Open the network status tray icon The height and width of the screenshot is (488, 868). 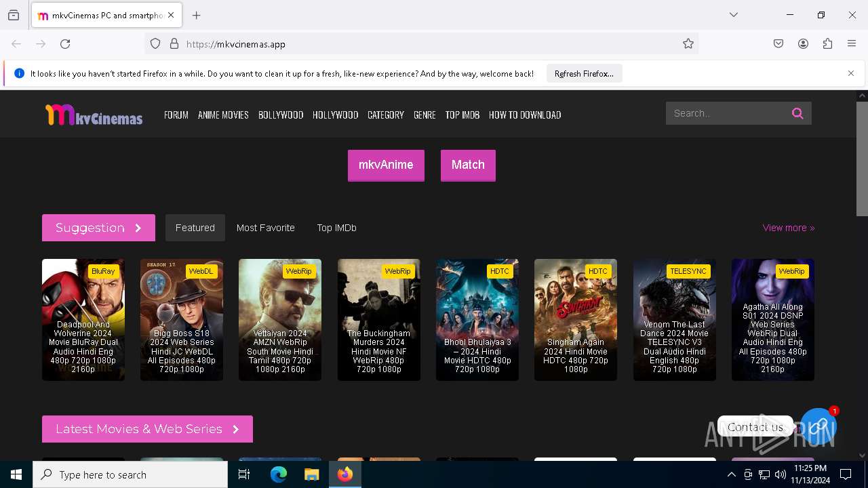click(764, 474)
